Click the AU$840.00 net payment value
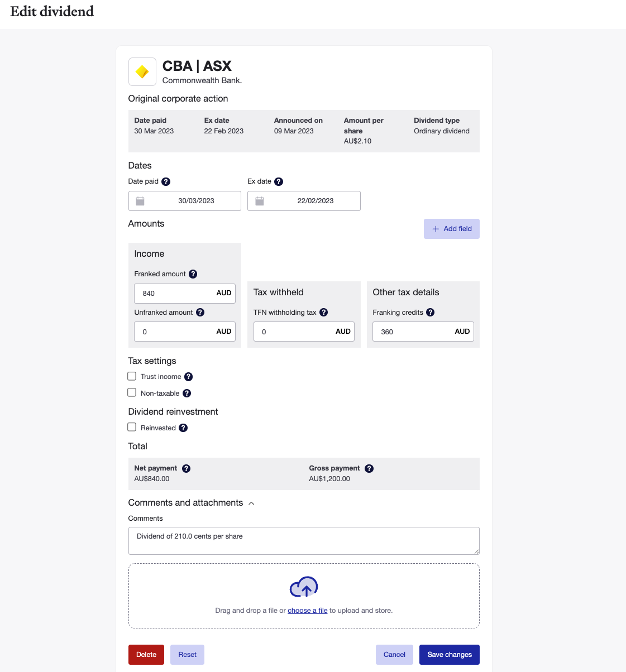 pyautogui.click(x=152, y=479)
